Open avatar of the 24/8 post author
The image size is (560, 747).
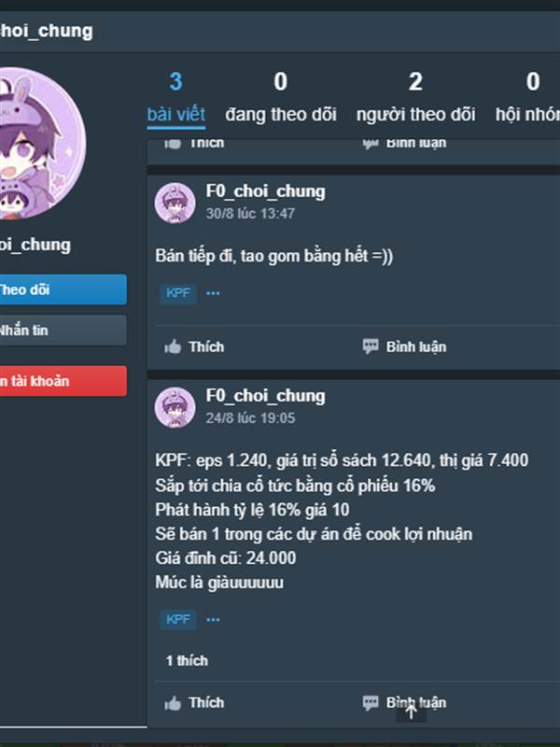tap(175, 407)
